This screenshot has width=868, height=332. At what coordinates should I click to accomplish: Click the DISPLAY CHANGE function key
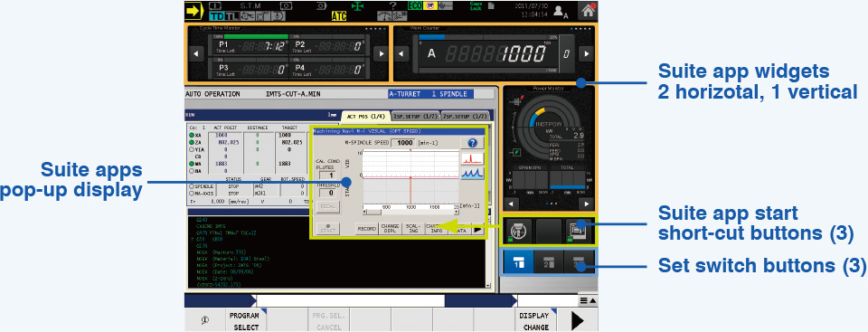[536, 320]
